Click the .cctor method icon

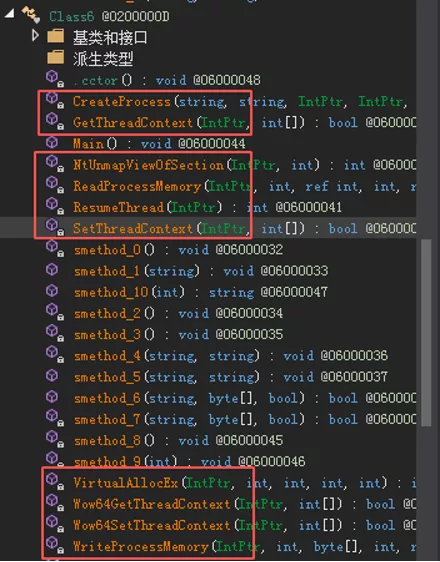tap(54, 79)
